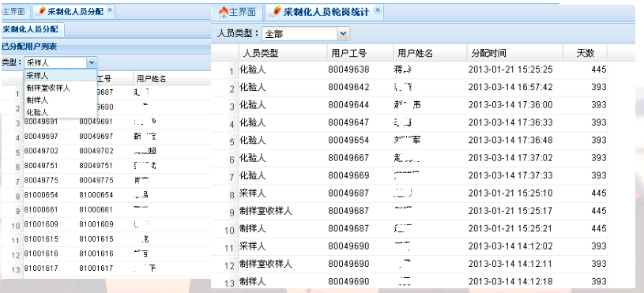
Task: Switch to the left 主界面 tab
Action: point(13,12)
